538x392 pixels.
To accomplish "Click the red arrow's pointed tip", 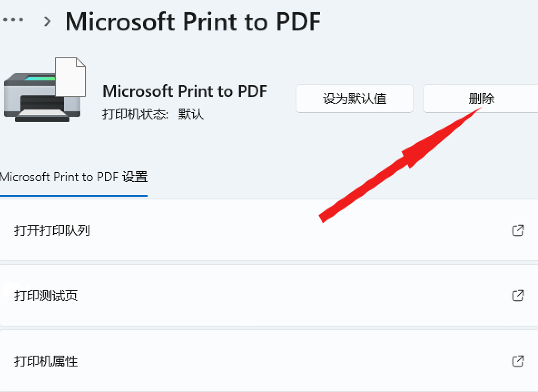I will (480, 108).
